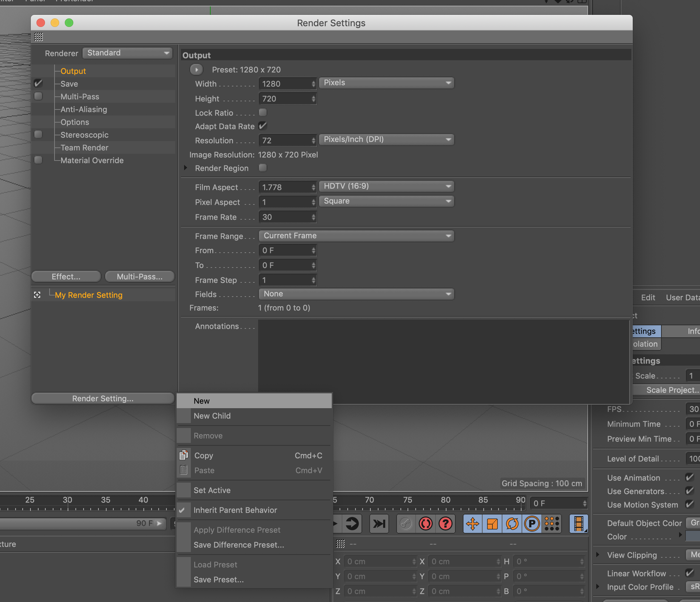Open the Renderer Standard dropdown
The image size is (700, 602).
click(x=127, y=53)
